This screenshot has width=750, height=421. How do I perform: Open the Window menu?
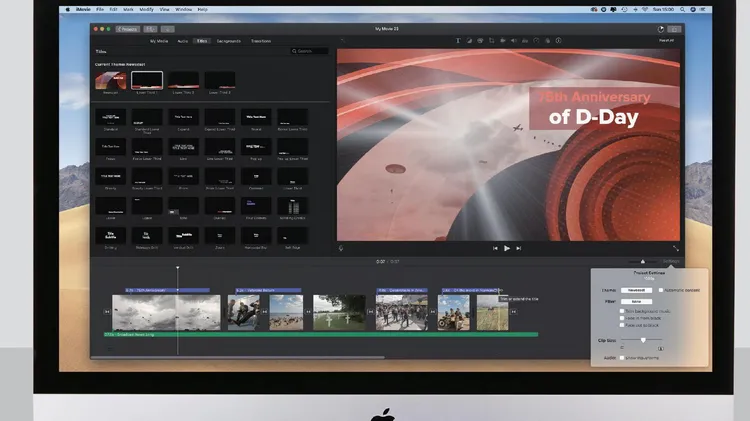[184, 10]
